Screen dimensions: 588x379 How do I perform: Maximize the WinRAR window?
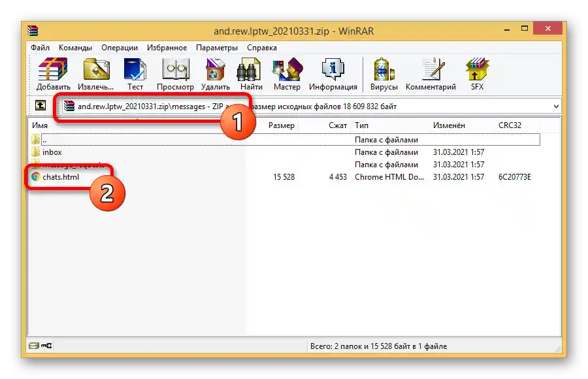(x=525, y=29)
